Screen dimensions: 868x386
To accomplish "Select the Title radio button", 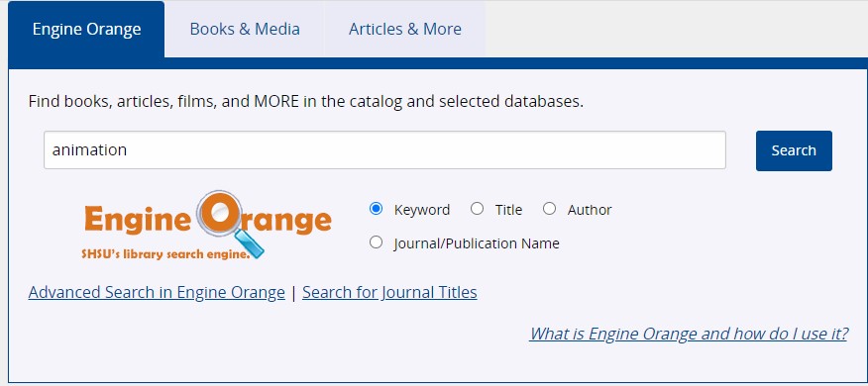I will [x=477, y=209].
